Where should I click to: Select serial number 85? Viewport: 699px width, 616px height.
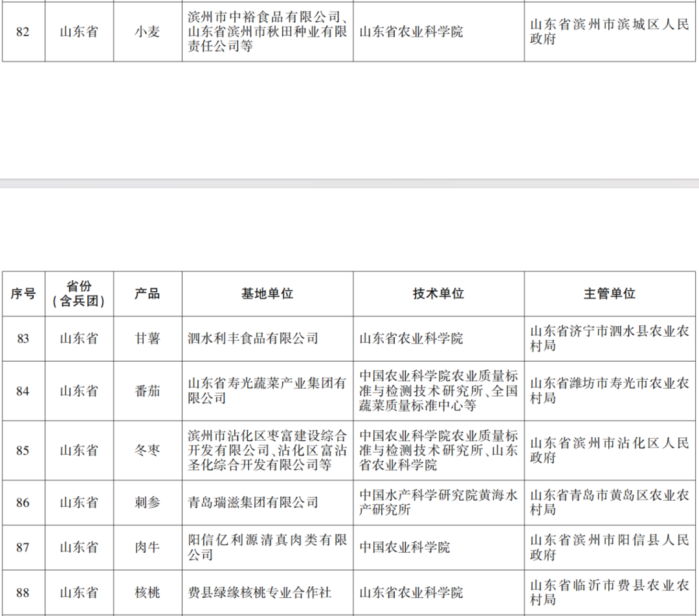pyautogui.click(x=23, y=450)
